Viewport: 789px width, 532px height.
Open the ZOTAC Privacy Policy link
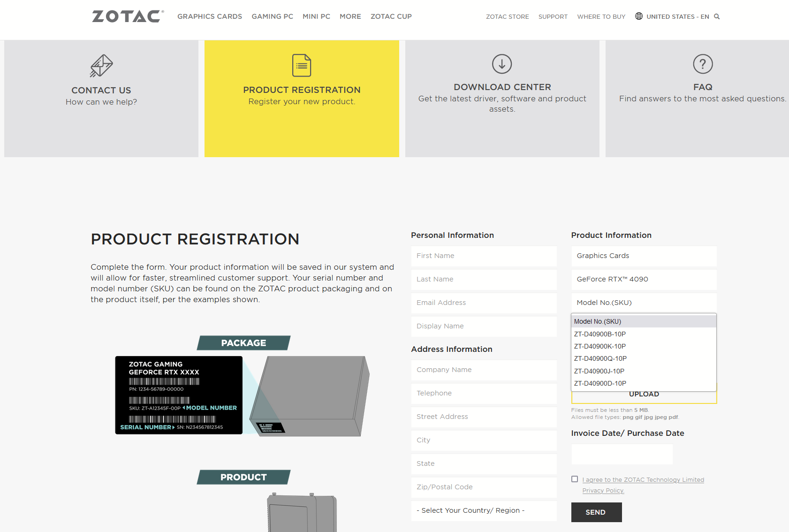point(643,485)
